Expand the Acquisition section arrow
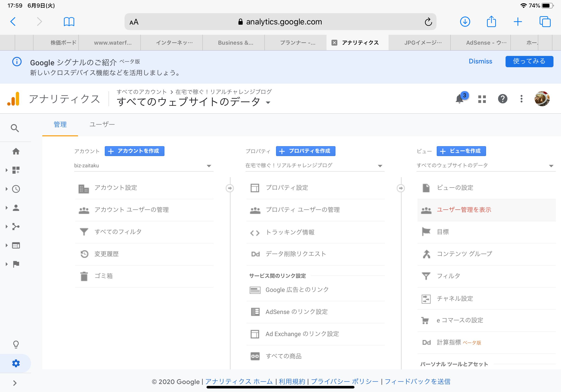561x392 pixels. pyautogui.click(x=7, y=227)
